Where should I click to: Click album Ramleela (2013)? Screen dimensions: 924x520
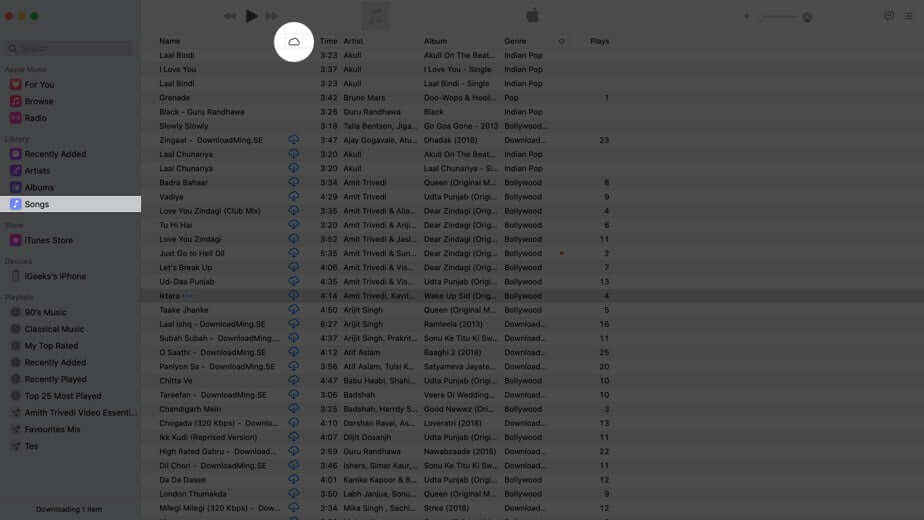453,324
